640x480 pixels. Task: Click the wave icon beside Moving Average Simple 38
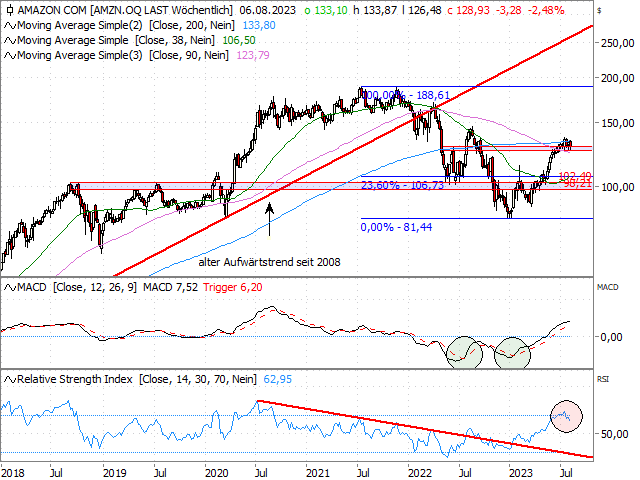coord(10,41)
